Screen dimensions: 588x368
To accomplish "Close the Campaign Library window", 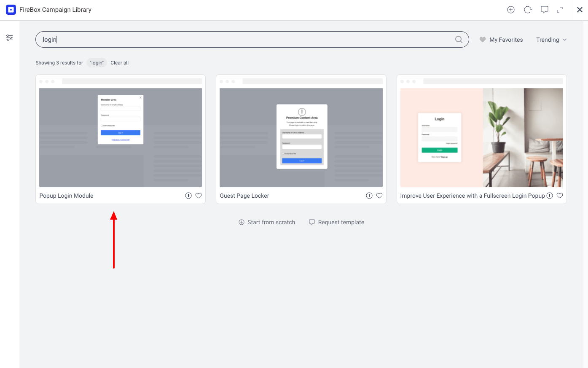I will 580,10.
